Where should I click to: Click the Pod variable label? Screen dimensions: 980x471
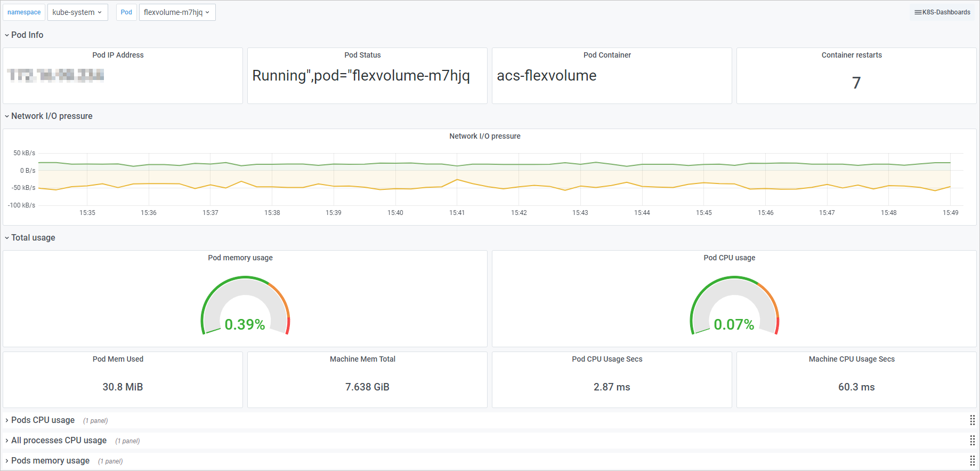(126, 12)
